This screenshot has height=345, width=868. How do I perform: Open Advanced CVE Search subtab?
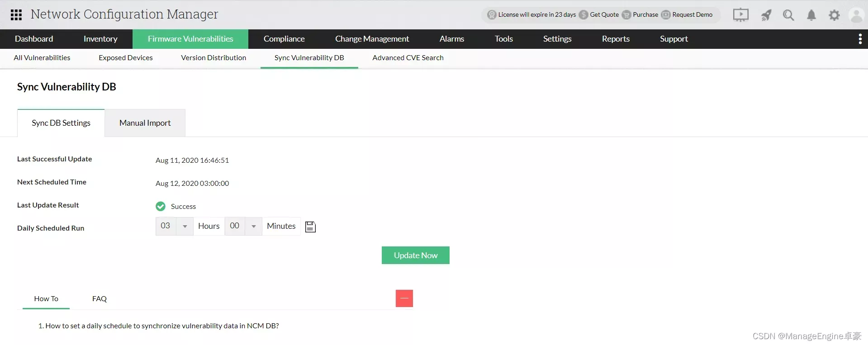408,58
